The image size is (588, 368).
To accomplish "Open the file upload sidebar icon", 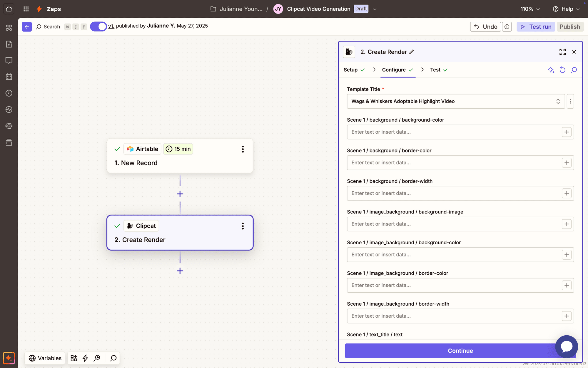I will (9, 44).
